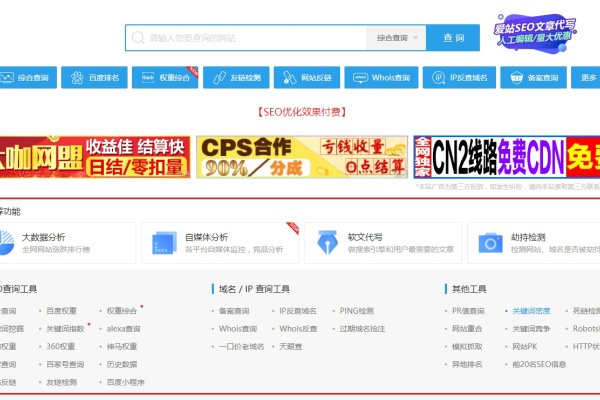The image size is (600, 400).
Task: Open the 备案查询 link under 域名 / IP 查询工具
Action: (234, 311)
